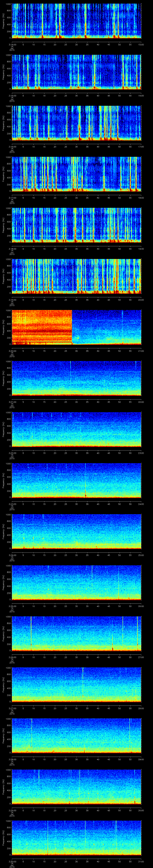
Task: Click the '3:17:00' start time label
Action: click(x=12, y=198)
